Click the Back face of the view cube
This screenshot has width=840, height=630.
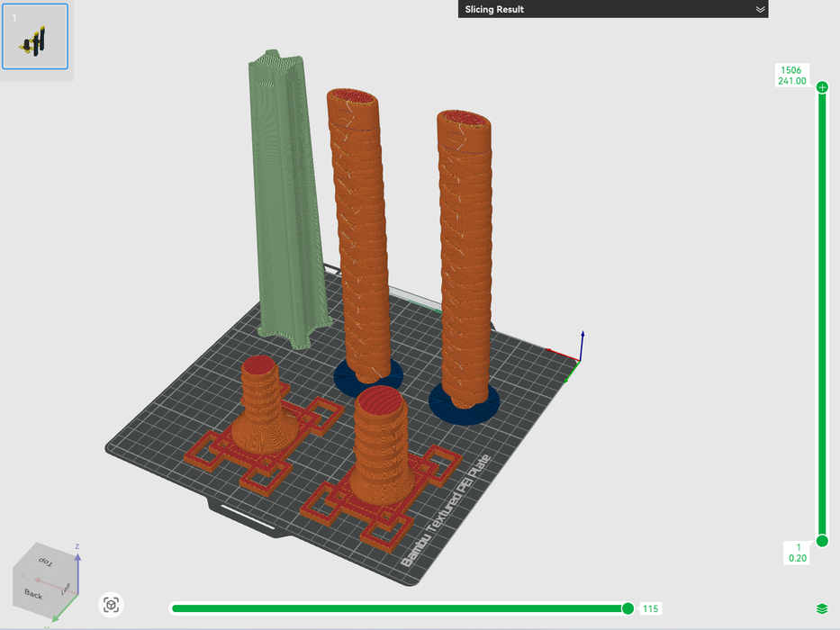tap(33, 594)
